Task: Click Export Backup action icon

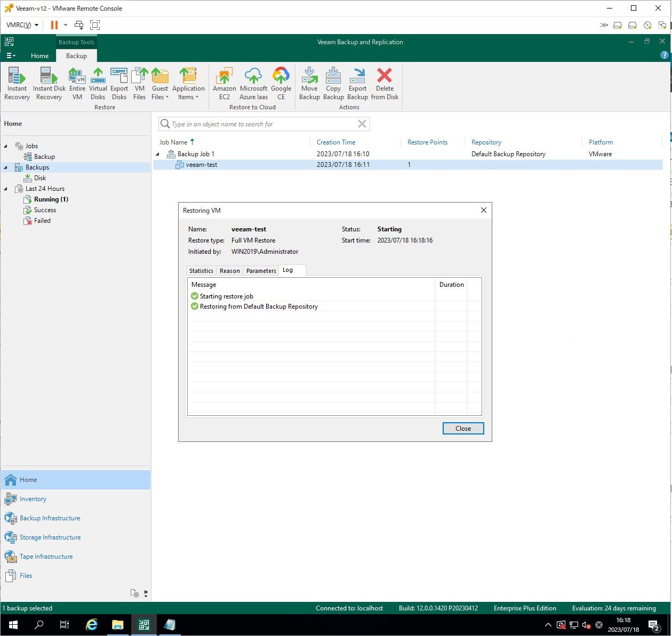Action: click(357, 84)
